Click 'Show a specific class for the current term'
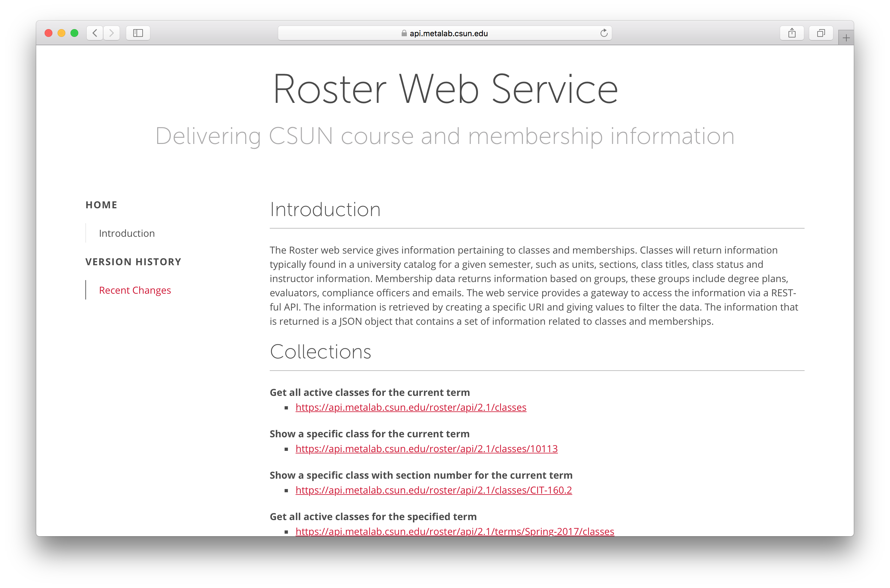Image resolution: width=890 pixels, height=588 pixels. (x=370, y=434)
